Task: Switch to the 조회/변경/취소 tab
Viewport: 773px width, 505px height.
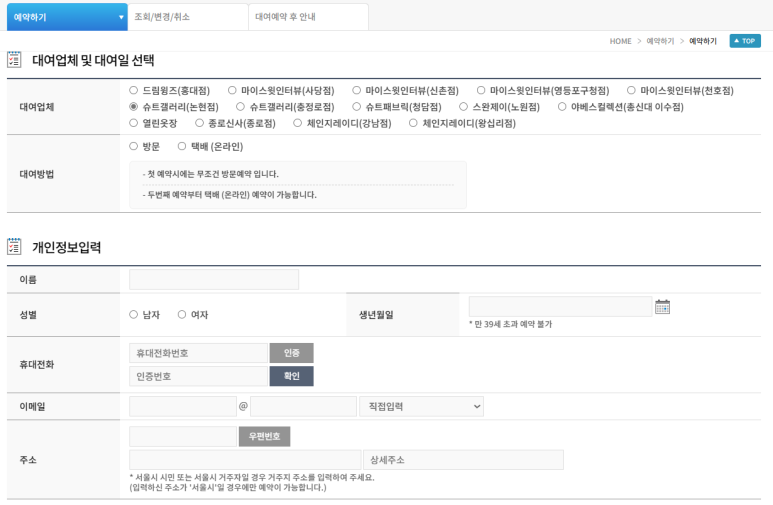Action: pyautogui.click(x=188, y=17)
